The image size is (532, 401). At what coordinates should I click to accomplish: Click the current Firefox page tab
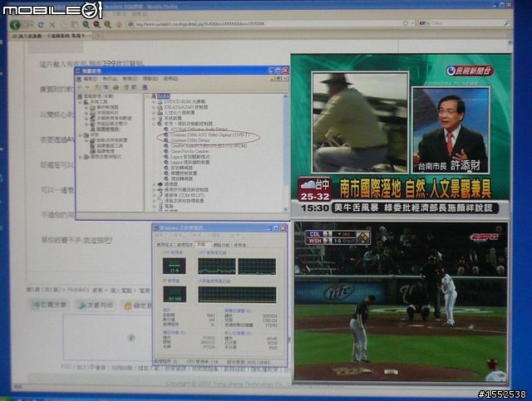coord(51,35)
